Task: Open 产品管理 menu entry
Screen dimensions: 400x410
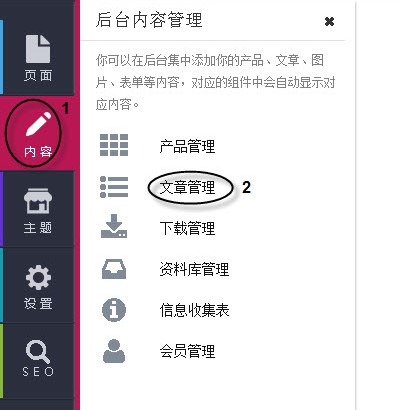Action: point(187,146)
